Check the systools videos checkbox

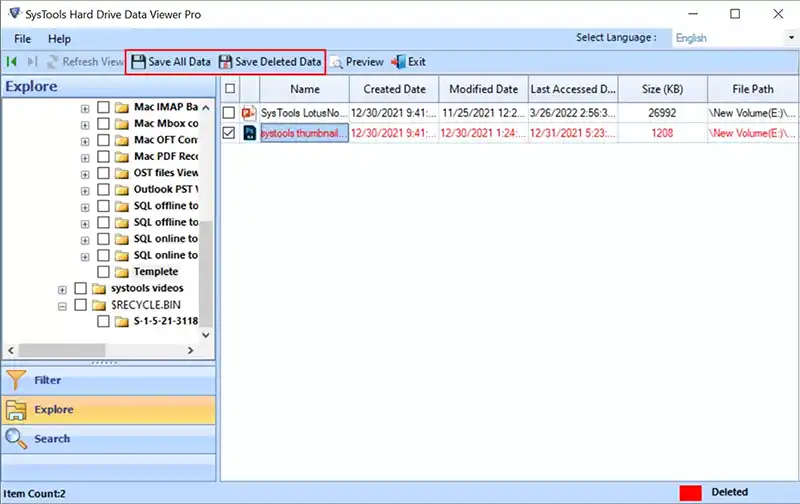tap(81, 288)
